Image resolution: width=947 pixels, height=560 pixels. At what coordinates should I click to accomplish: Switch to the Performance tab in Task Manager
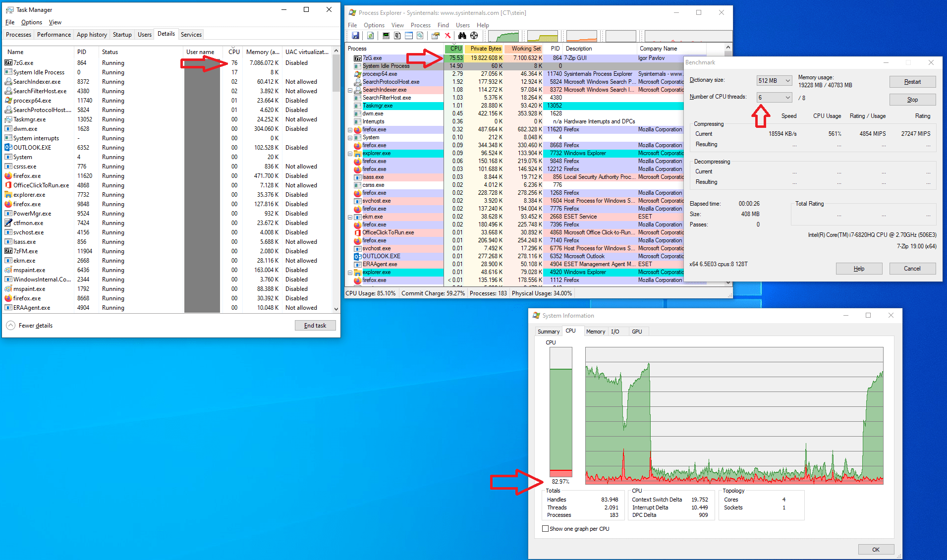coord(54,35)
